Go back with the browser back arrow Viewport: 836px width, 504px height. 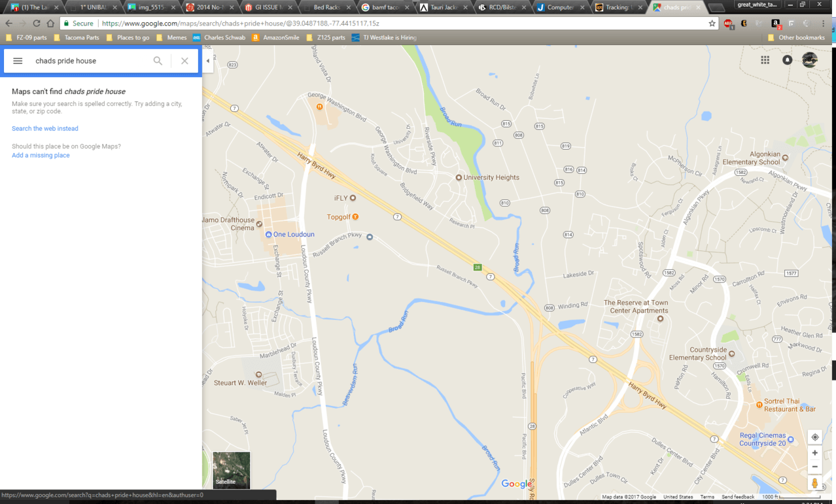9,24
